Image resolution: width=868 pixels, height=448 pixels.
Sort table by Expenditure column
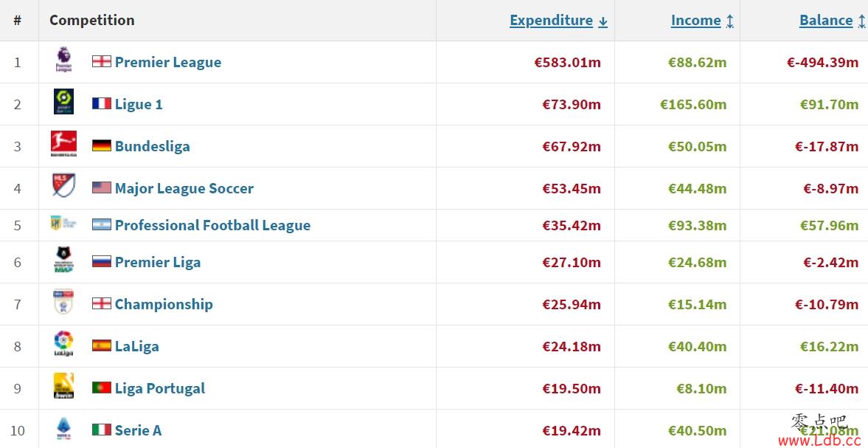[x=558, y=21]
